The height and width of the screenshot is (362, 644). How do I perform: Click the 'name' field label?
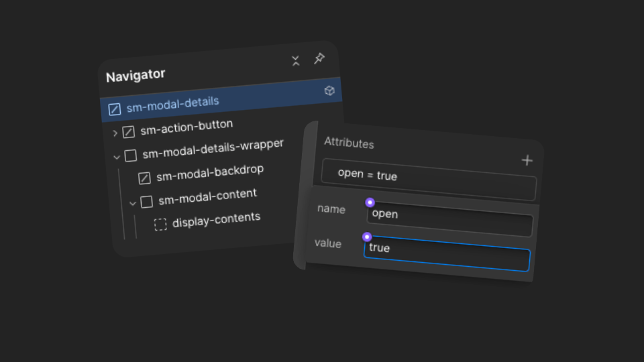331,209
